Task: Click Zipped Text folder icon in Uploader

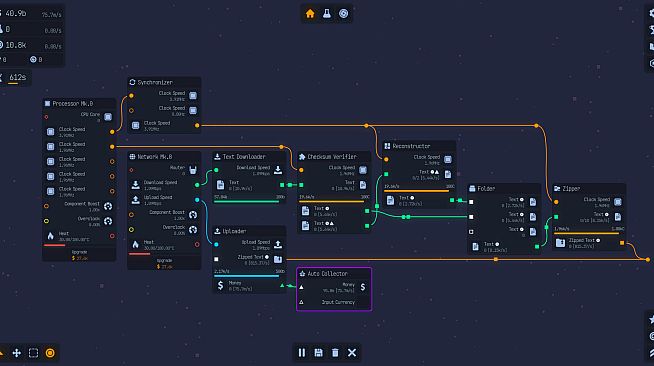Action: (278, 259)
